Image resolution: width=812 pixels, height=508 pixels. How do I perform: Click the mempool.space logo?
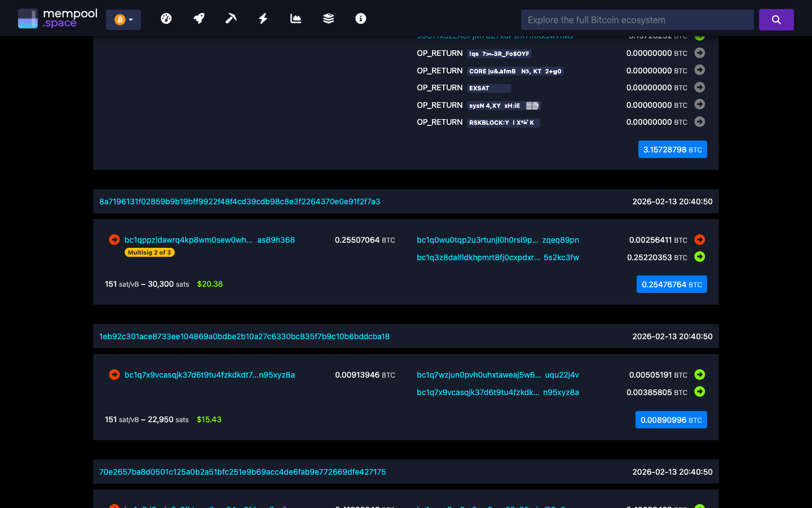[57, 18]
